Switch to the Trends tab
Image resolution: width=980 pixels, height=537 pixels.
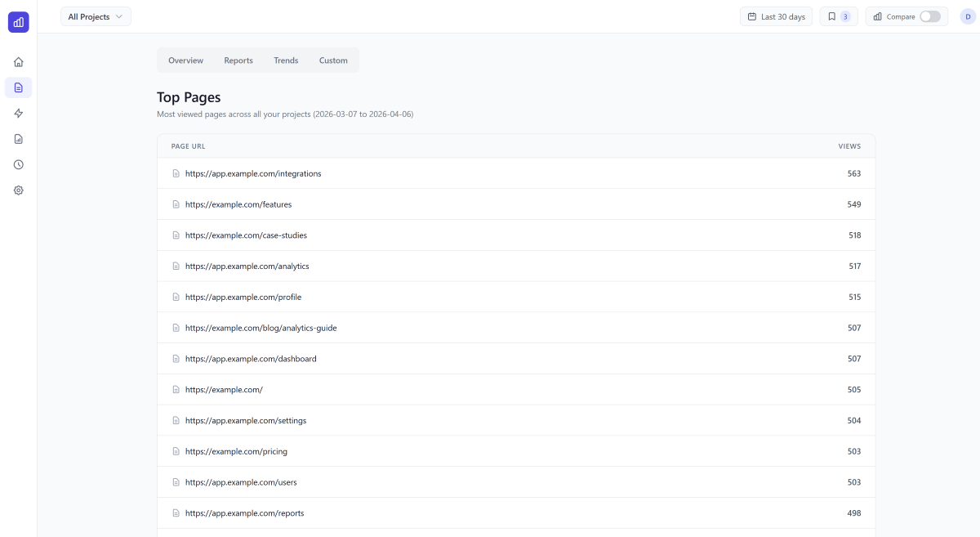(x=286, y=60)
